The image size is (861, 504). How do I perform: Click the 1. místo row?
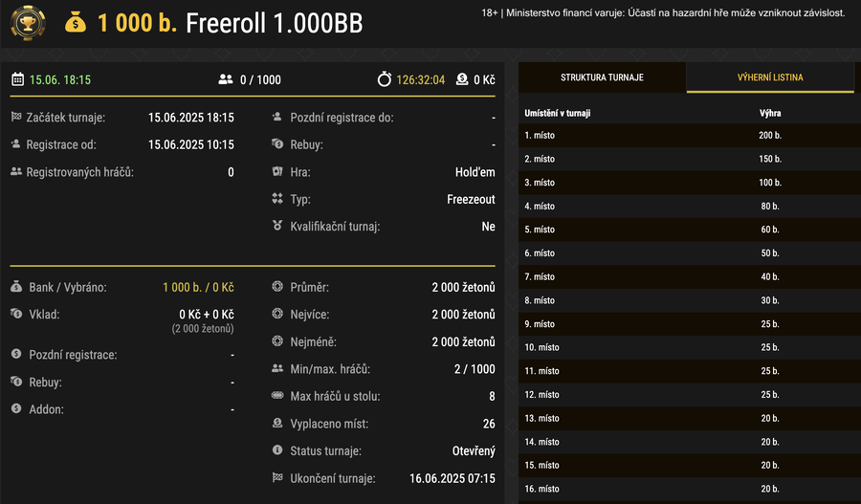click(x=690, y=135)
